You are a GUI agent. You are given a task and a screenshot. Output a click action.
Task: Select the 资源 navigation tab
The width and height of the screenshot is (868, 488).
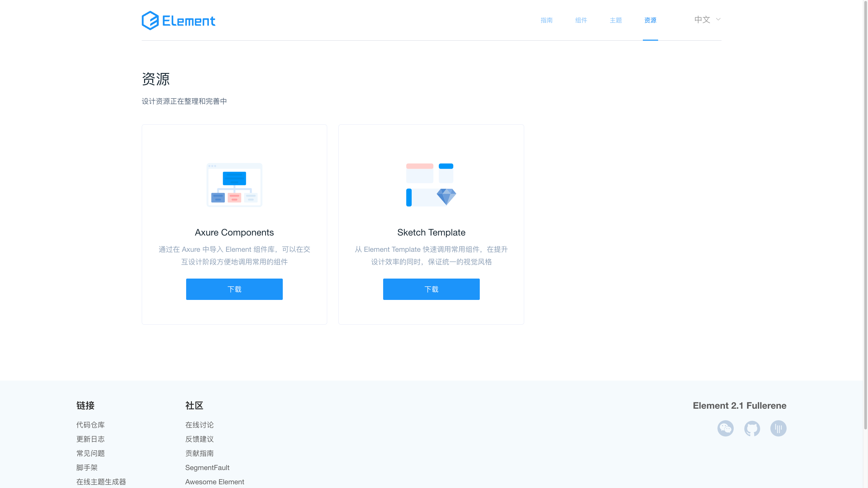tap(650, 20)
